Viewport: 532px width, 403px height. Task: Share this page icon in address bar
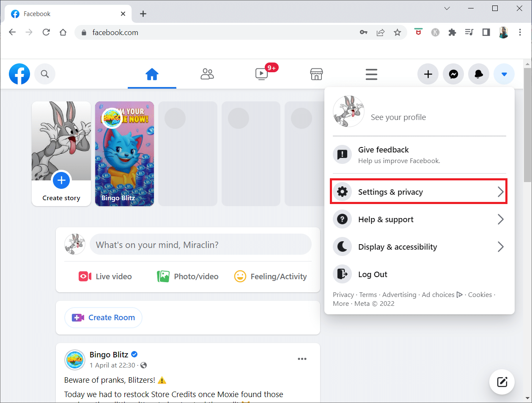point(381,33)
